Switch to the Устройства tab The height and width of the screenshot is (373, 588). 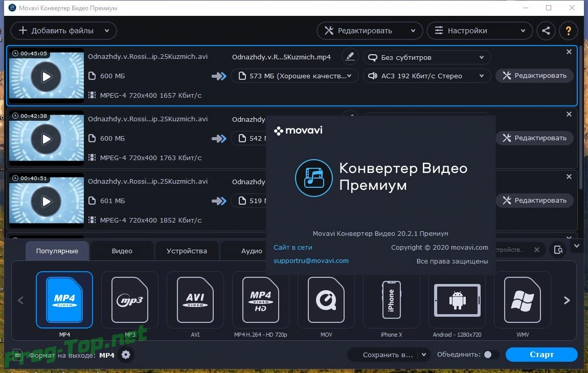pyautogui.click(x=187, y=251)
